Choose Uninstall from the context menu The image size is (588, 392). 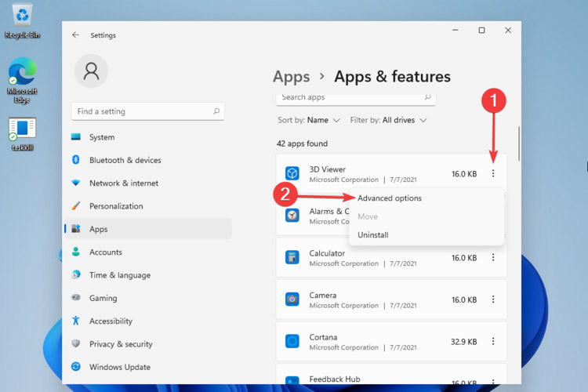point(373,235)
